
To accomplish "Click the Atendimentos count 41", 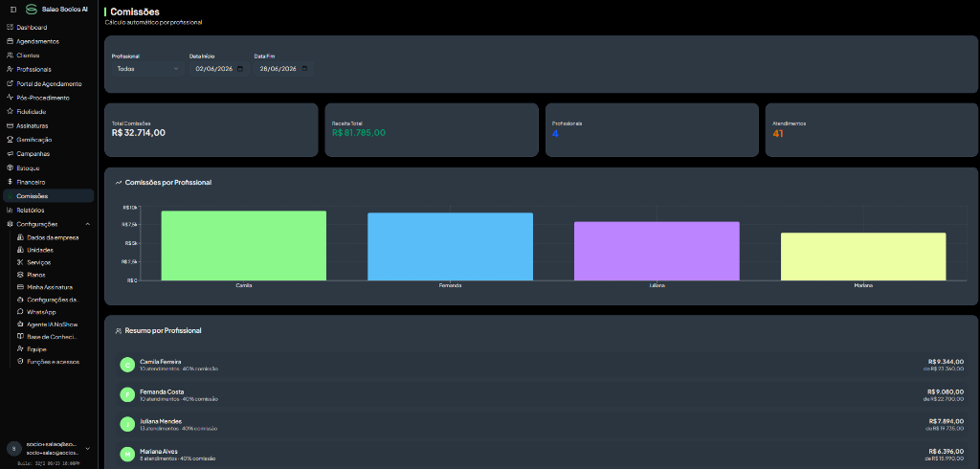I will [777, 133].
